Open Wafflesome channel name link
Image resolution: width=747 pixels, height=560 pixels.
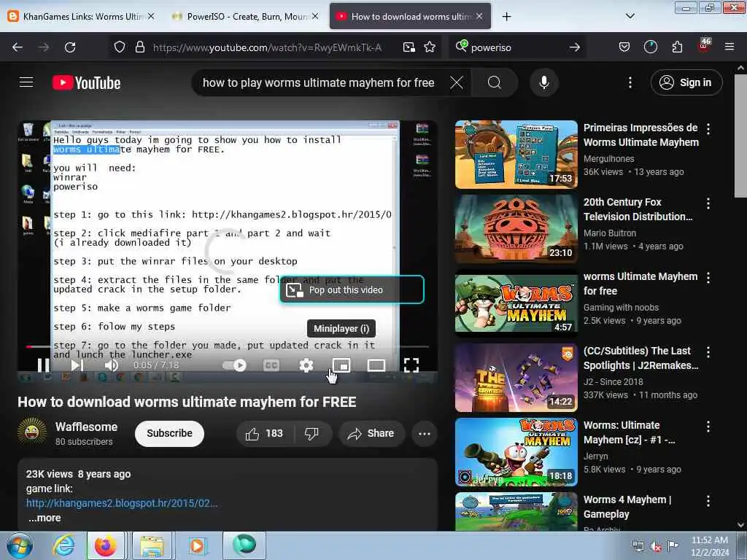(x=86, y=427)
